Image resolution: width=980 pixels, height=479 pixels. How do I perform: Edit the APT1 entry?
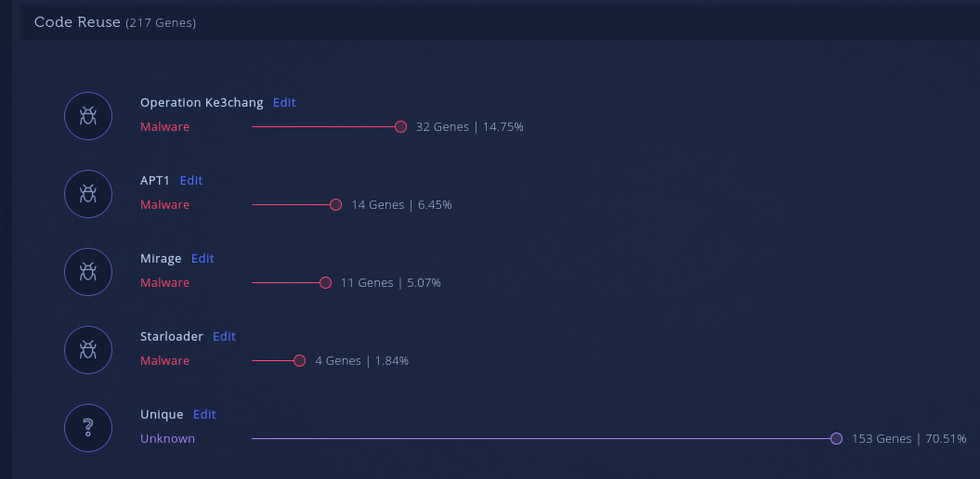[191, 181]
